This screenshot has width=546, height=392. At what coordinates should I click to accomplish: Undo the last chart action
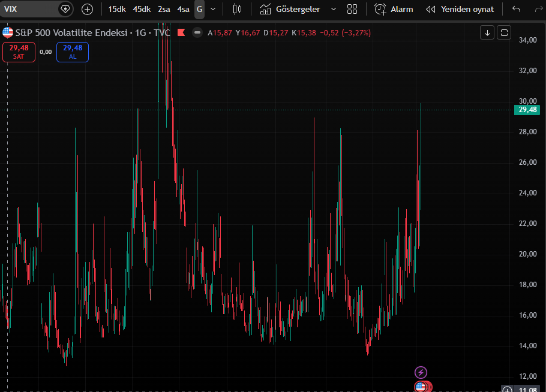pos(517,10)
